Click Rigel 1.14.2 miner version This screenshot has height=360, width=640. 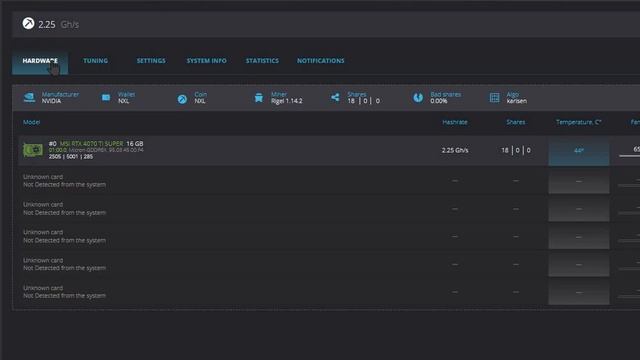pos(287,101)
